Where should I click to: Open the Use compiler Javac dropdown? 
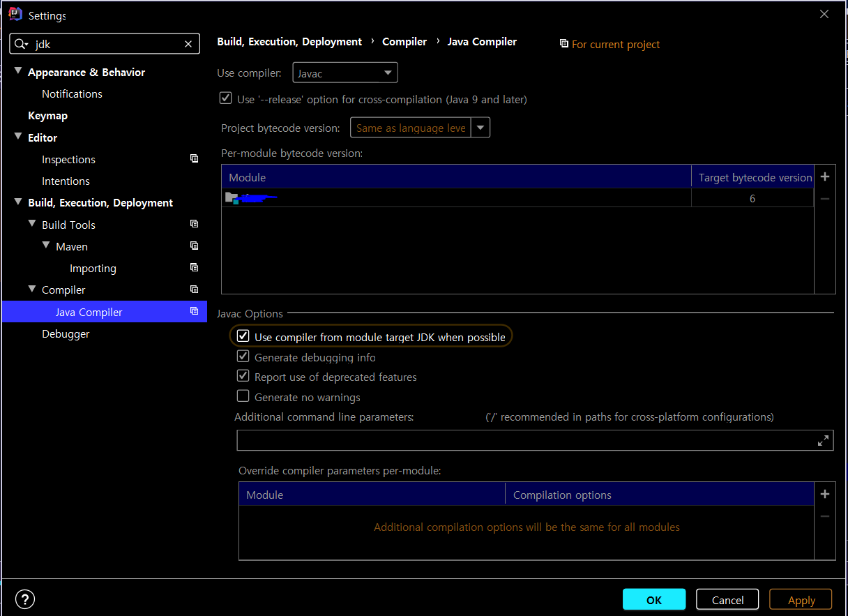344,73
